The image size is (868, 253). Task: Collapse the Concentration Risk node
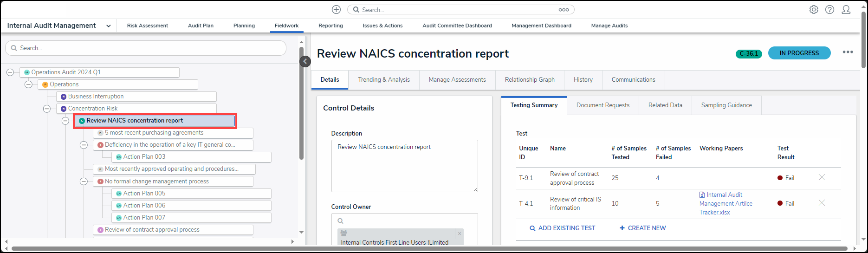tap(47, 109)
